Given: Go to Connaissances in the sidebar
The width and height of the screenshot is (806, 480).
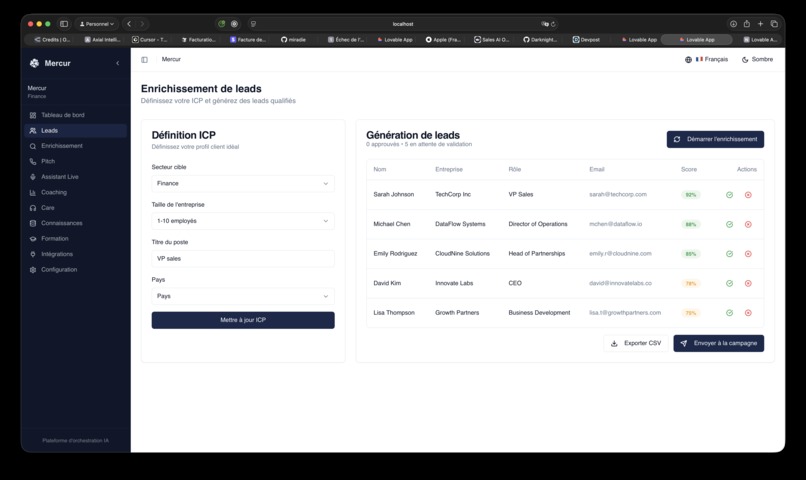Looking at the screenshot, I should [76, 223].
